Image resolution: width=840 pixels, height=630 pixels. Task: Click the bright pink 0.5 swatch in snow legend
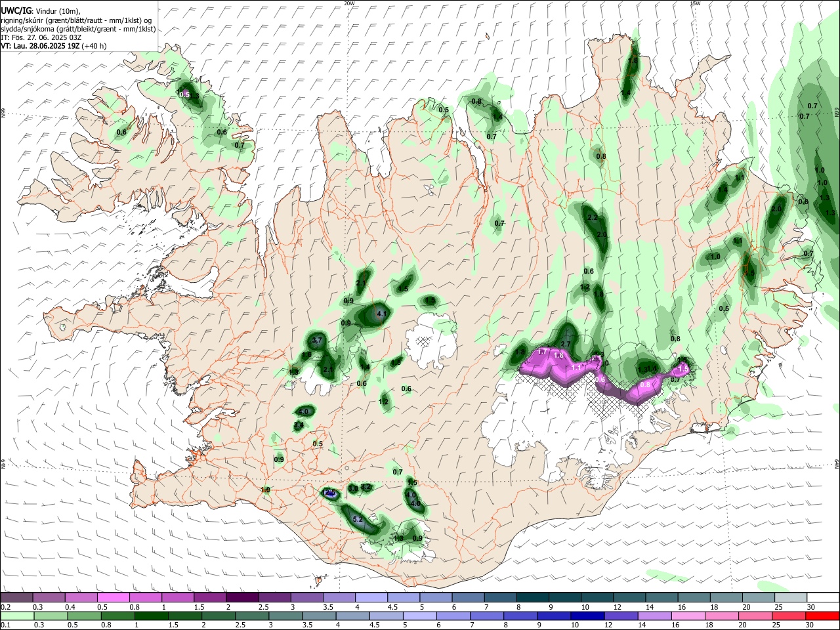[113, 597]
